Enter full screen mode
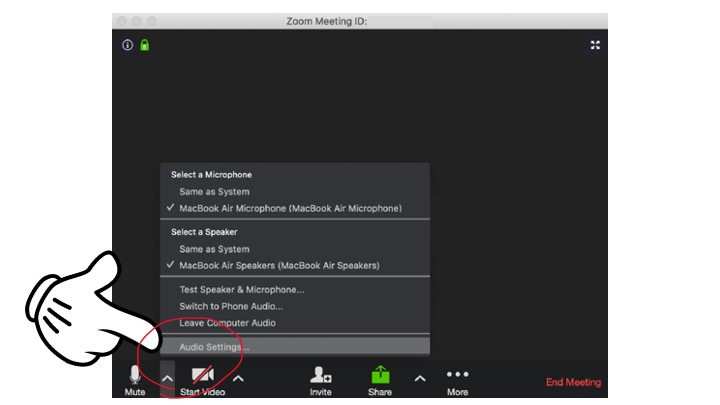The image size is (720, 405). [x=595, y=45]
